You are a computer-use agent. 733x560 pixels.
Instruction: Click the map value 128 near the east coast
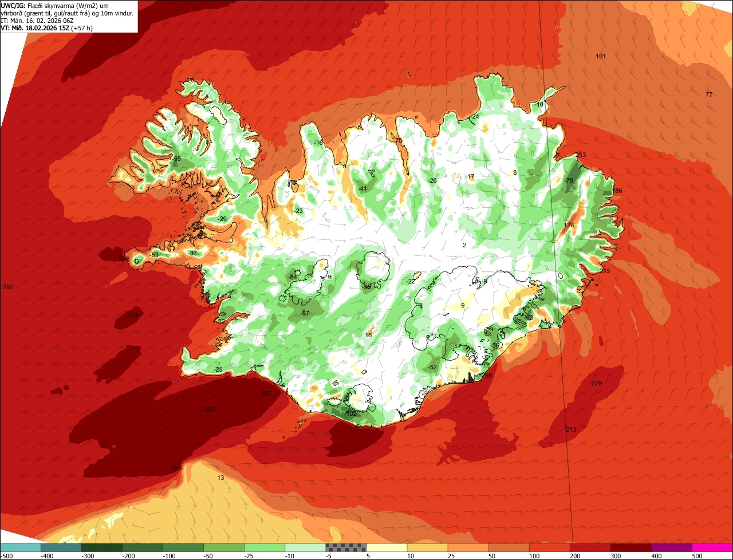(569, 225)
